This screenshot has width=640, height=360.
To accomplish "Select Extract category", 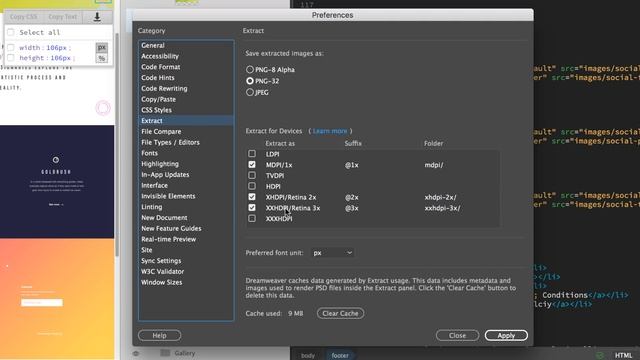I will coord(186,121).
